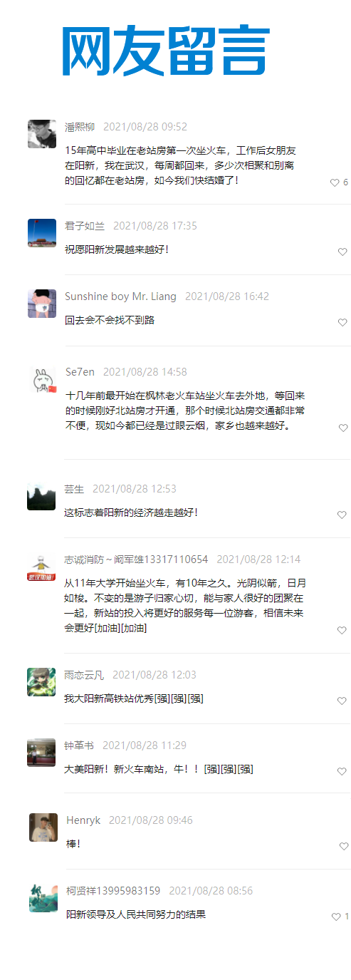Tap heart on Sunshine boy Mr. Liang's comment

pyautogui.click(x=342, y=322)
